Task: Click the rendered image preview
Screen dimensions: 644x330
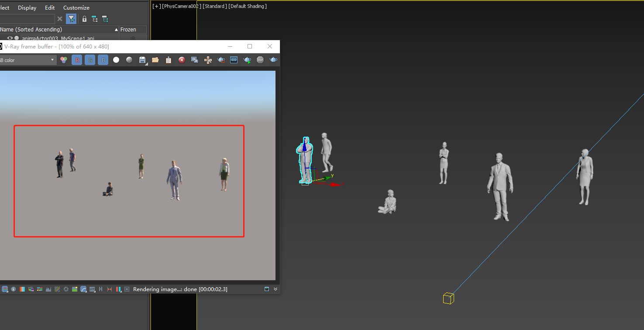Action: tap(138, 175)
